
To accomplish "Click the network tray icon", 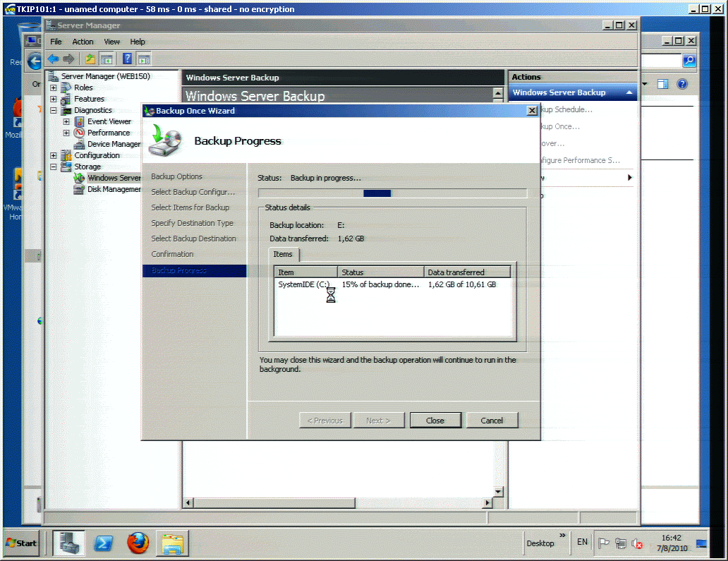I will [x=620, y=543].
